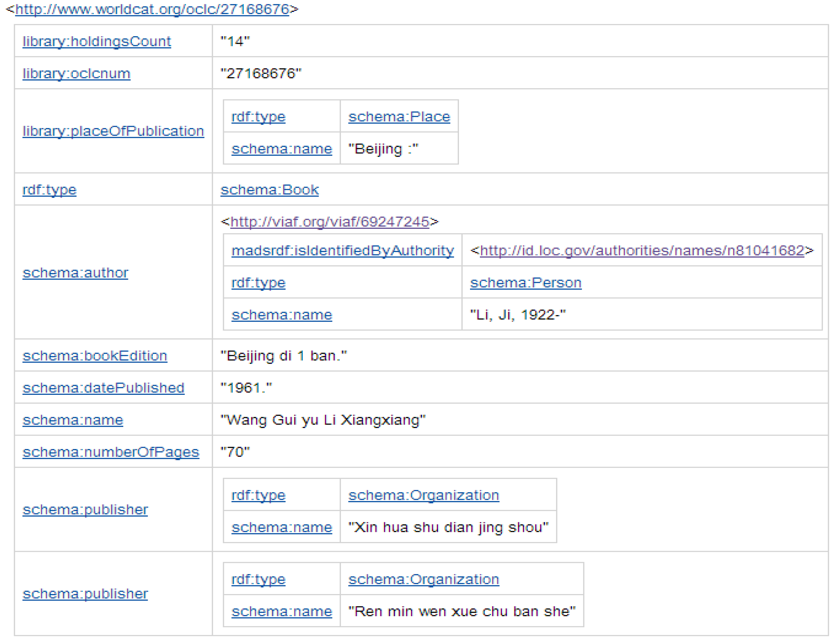Follow the schema:Person link
This screenshot has height=644, width=833.
[526, 283]
